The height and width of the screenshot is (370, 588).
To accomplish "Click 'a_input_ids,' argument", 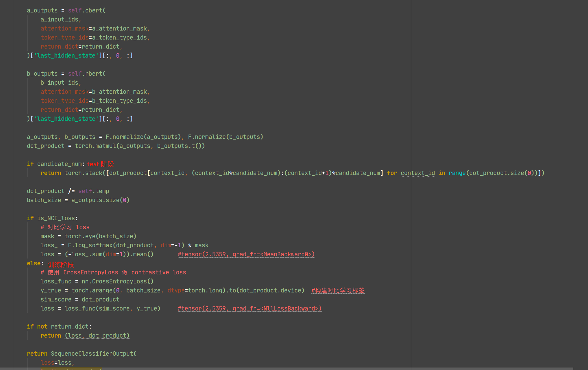I will pyautogui.click(x=61, y=20).
